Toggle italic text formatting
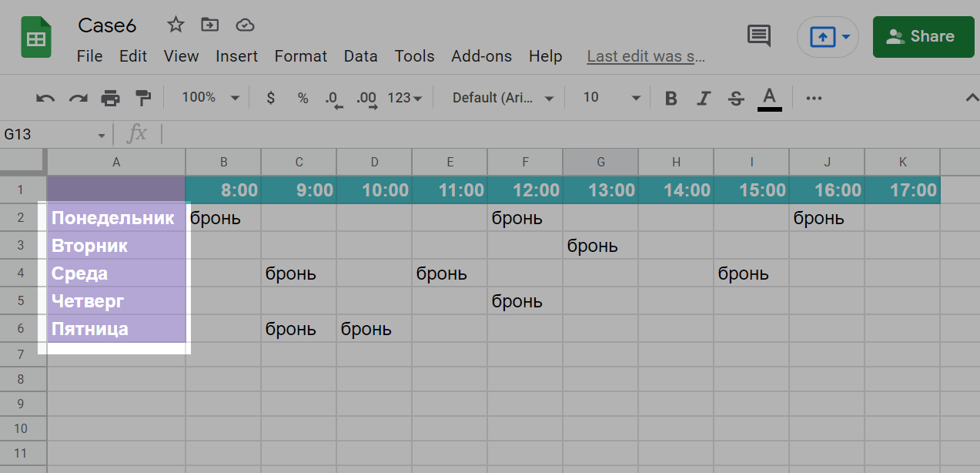Screen dimensions: 980x473 [704, 98]
